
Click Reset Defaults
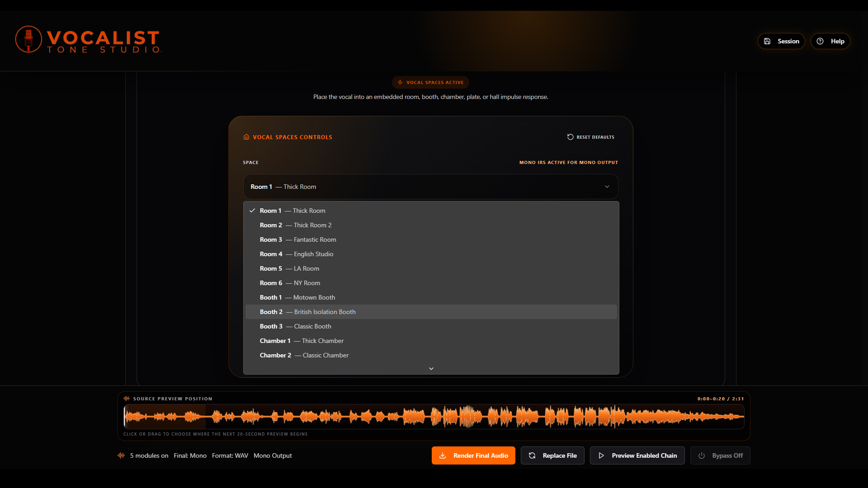tap(591, 137)
